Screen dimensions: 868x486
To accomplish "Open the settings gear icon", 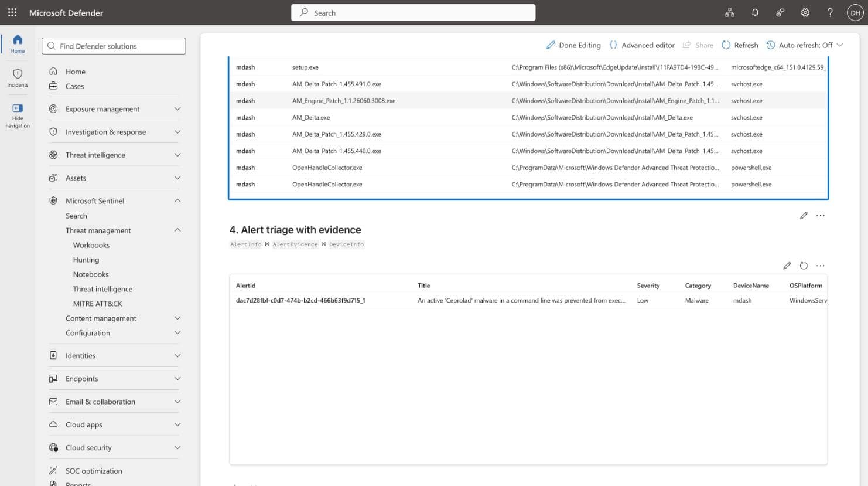I will pos(805,12).
